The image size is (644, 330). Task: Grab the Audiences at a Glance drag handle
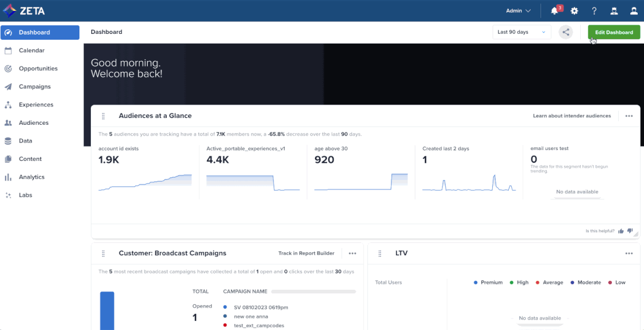click(x=103, y=116)
